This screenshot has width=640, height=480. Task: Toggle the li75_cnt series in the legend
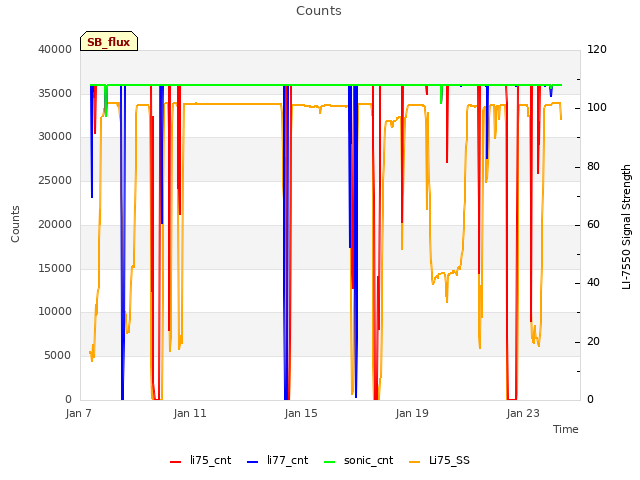(x=200, y=461)
